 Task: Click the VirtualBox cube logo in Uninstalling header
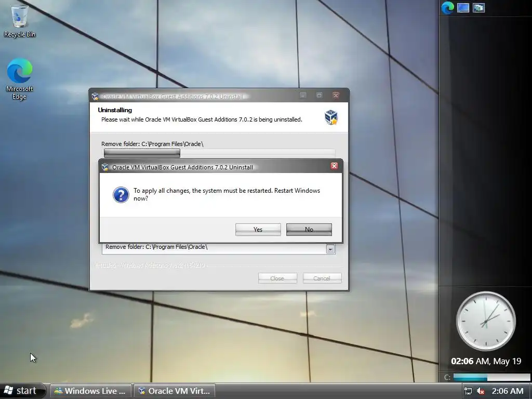point(331,117)
